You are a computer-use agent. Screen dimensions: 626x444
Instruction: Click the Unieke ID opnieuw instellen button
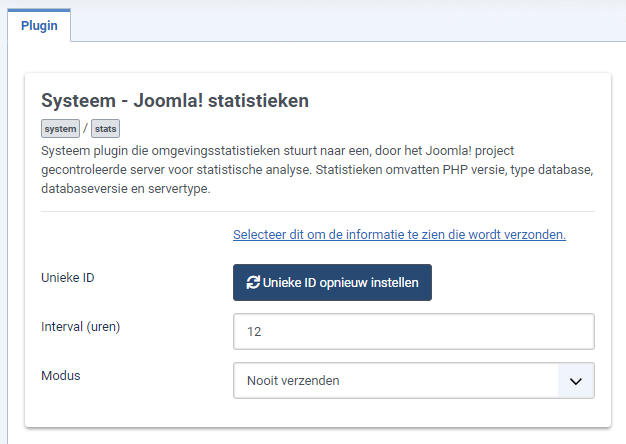click(332, 282)
